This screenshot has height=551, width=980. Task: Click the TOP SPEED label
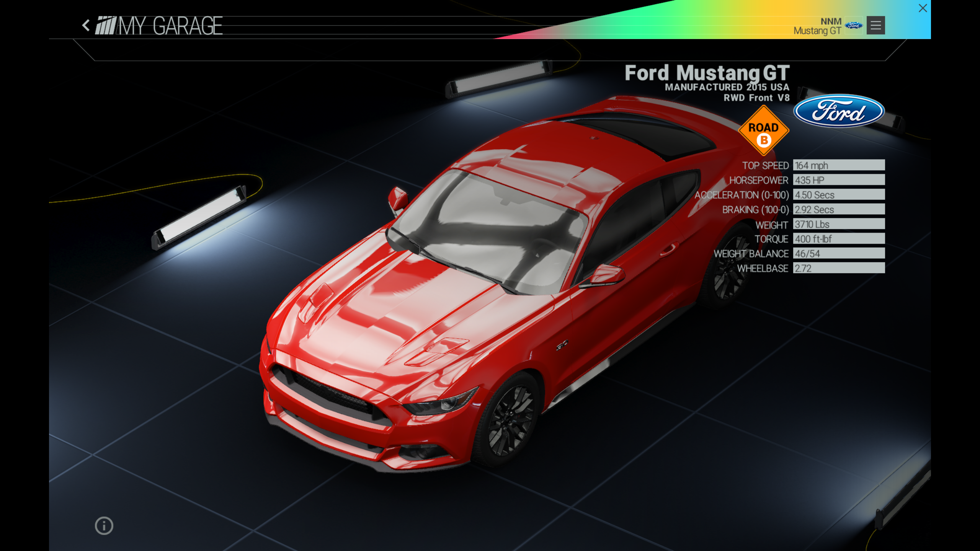click(x=765, y=166)
